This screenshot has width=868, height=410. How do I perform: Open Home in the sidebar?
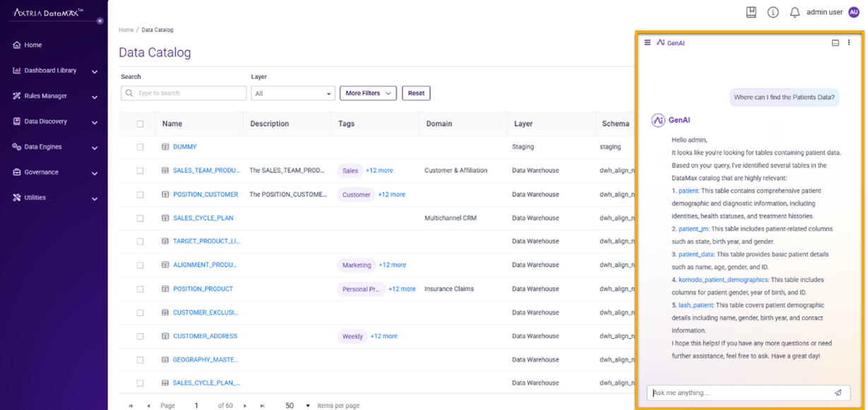33,45
